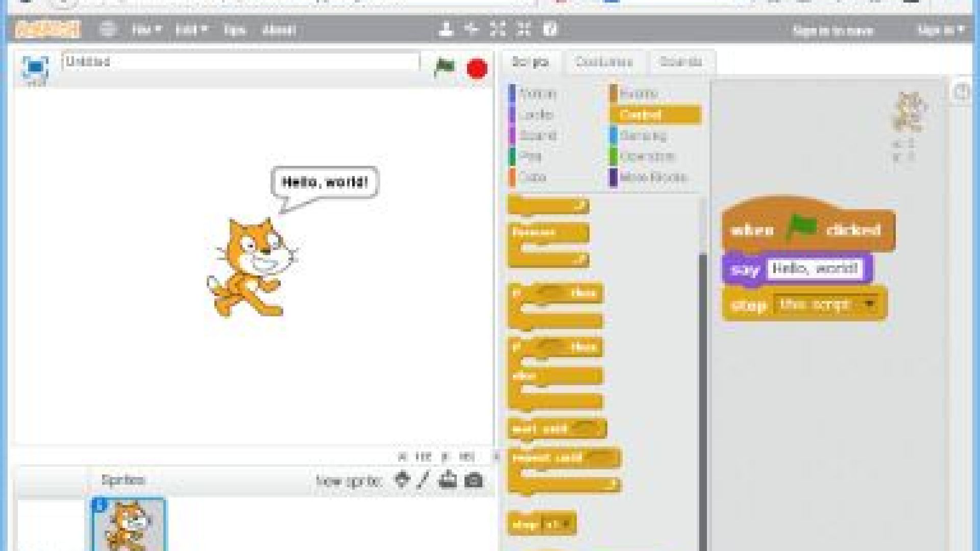
Task: Expand the stop block's script dropdown in workspace
Action: [869, 305]
